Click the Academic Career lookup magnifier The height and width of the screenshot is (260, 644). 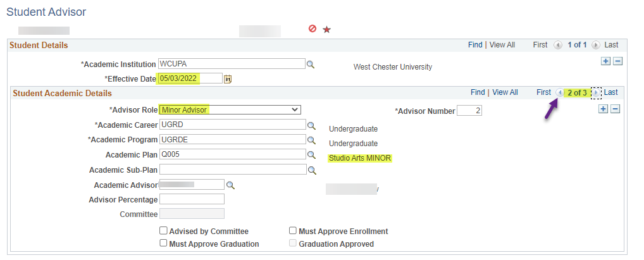[311, 125]
